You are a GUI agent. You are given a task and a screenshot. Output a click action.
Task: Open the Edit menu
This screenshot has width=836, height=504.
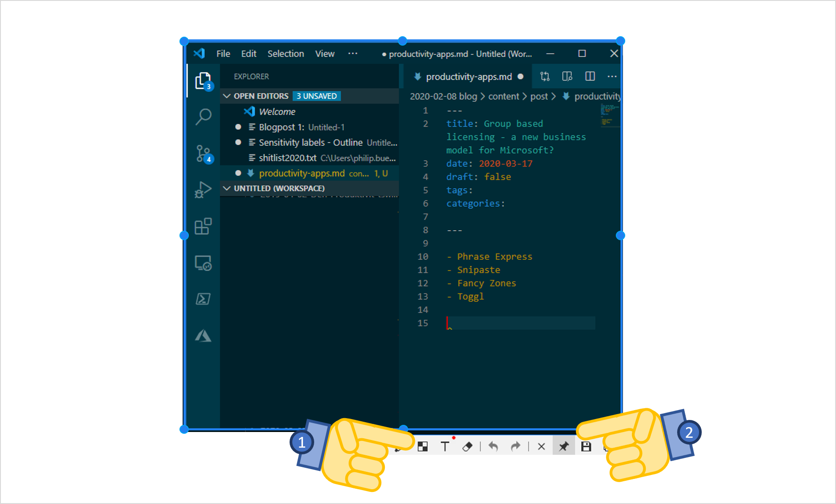[248, 54]
